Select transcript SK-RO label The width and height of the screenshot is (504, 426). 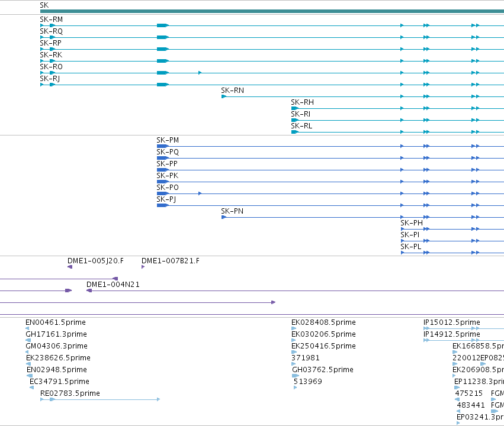coord(51,67)
